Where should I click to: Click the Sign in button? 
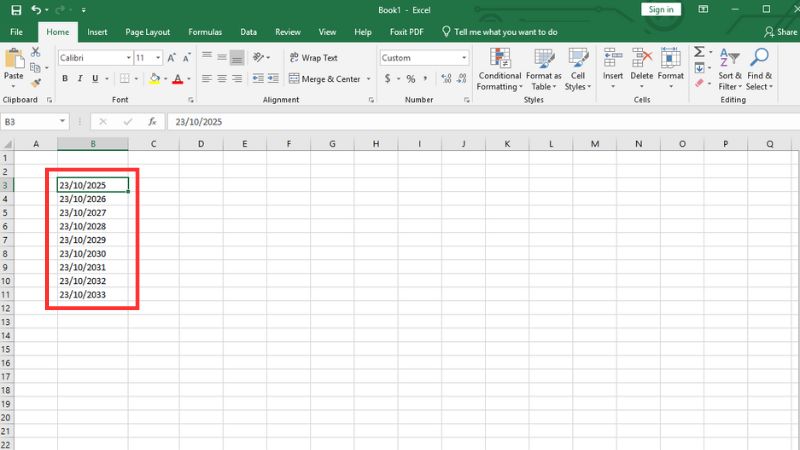pos(661,10)
